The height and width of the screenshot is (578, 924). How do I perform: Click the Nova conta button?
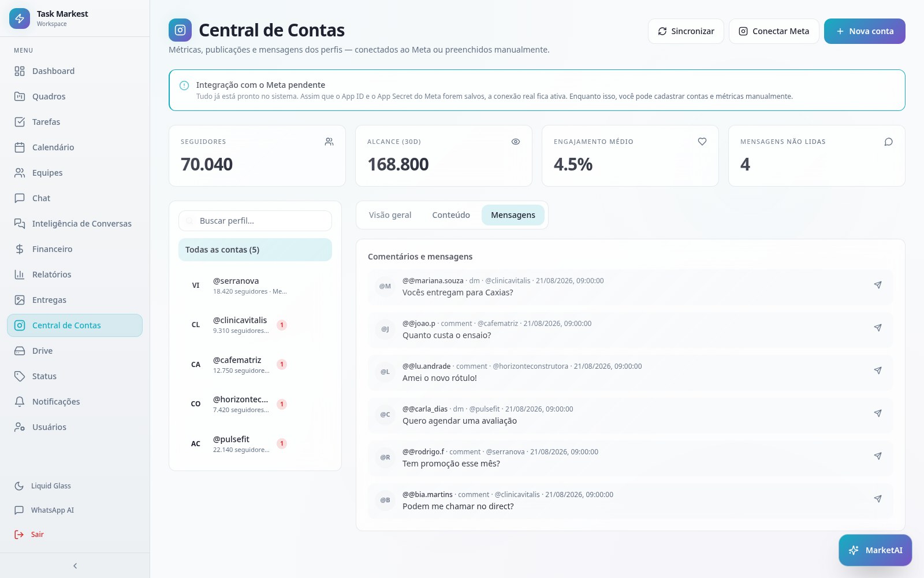coord(865,31)
